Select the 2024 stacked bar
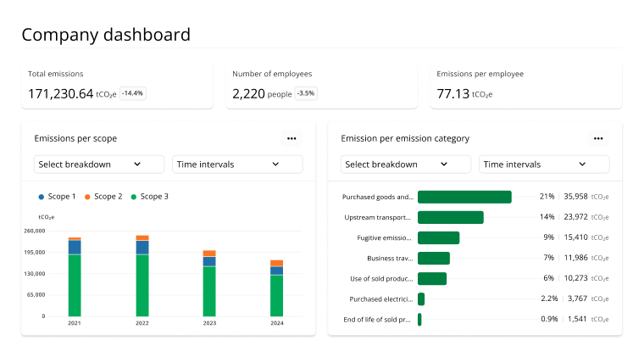 [277, 288]
